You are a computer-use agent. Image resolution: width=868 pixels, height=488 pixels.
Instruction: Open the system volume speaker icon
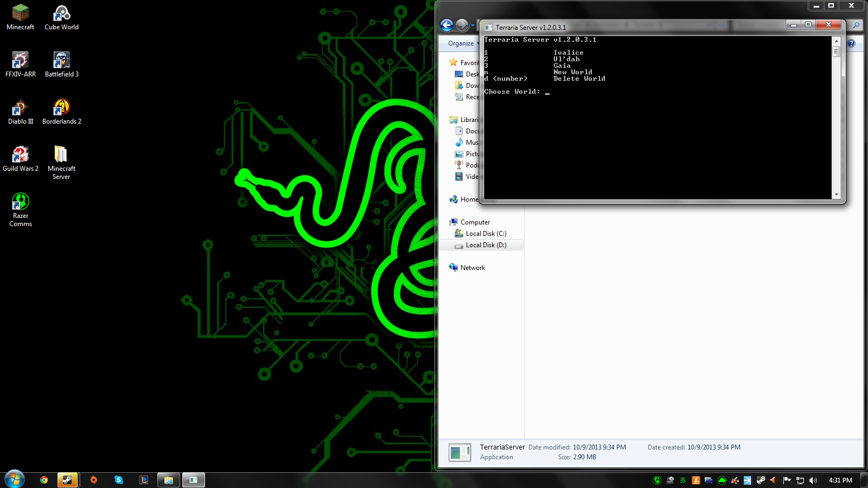pyautogui.click(x=813, y=480)
